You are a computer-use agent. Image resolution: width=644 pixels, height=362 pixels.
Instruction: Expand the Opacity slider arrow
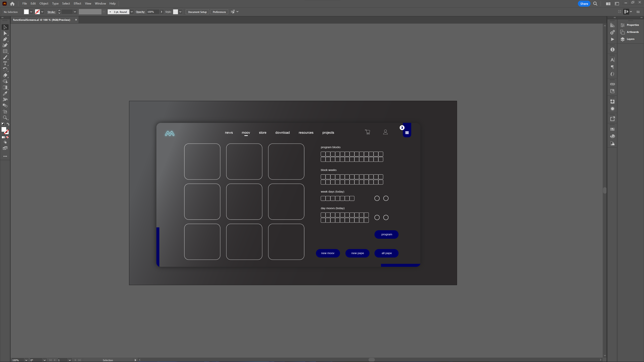[x=162, y=12]
